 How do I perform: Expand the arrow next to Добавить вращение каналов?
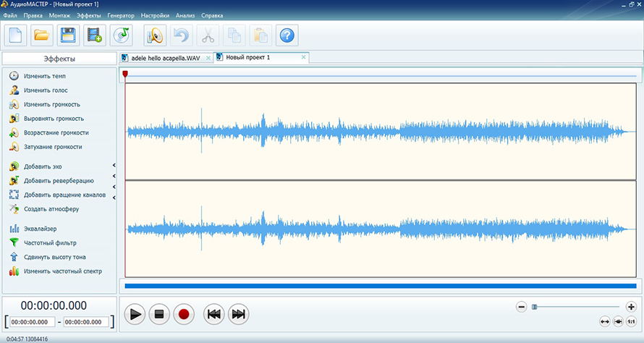114,195
